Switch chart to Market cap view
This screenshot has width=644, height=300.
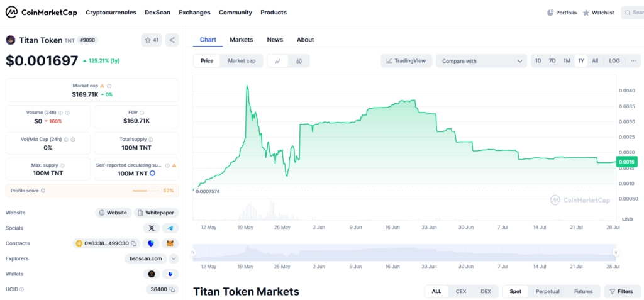point(241,61)
